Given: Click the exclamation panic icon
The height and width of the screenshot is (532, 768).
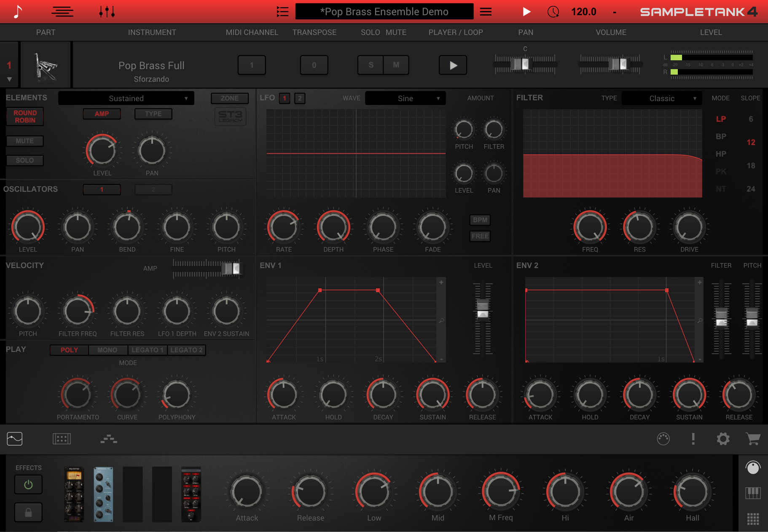Looking at the screenshot, I should coord(693,439).
